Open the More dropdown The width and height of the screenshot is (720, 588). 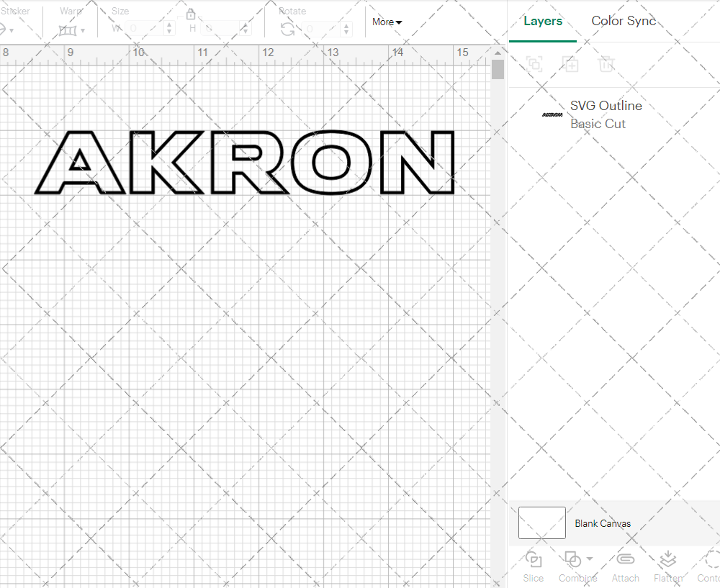pyautogui.click(x=386, y=22)
